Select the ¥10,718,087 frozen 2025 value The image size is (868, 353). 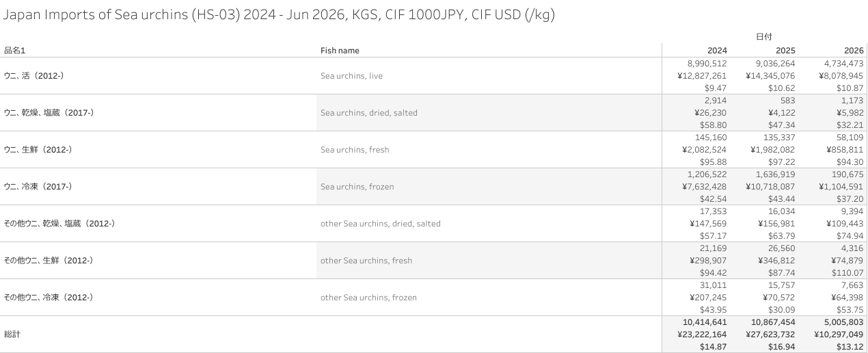(770, 186)
